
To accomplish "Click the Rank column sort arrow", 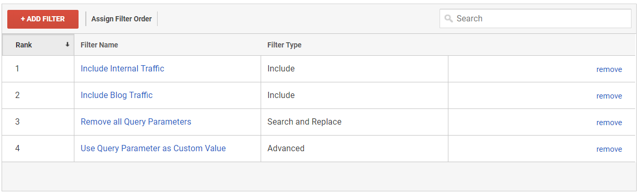I will pyautogui.click(x=67, y=45).
